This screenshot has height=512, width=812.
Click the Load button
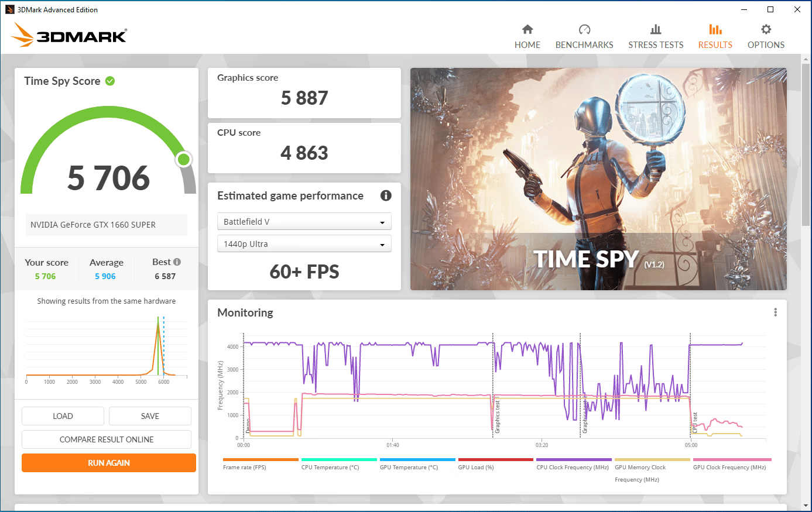click(63, 416)
